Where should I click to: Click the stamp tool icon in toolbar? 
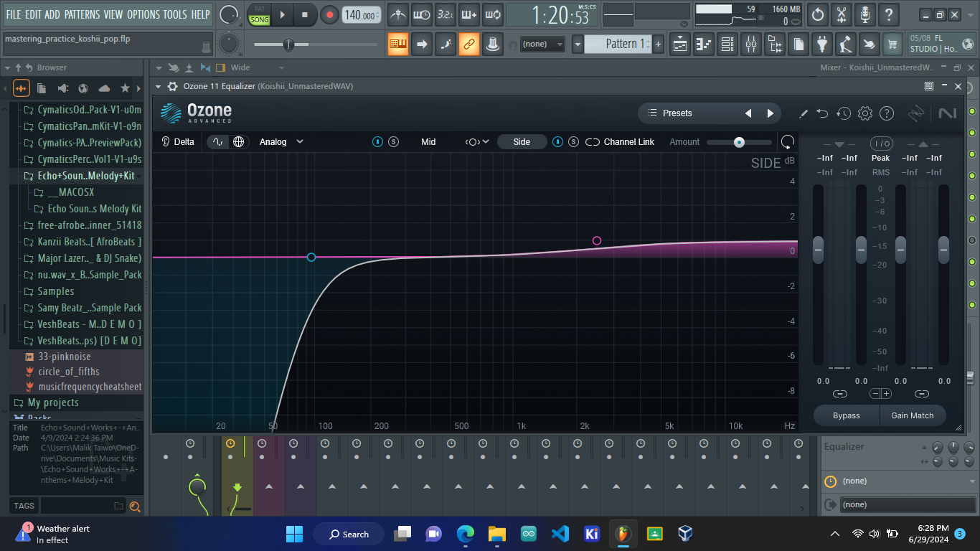492,44
